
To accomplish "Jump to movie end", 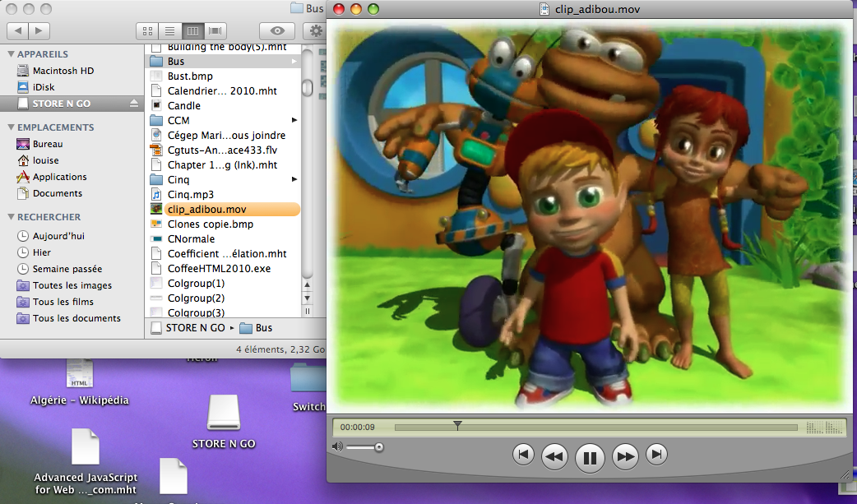I will tap(656, 454).
